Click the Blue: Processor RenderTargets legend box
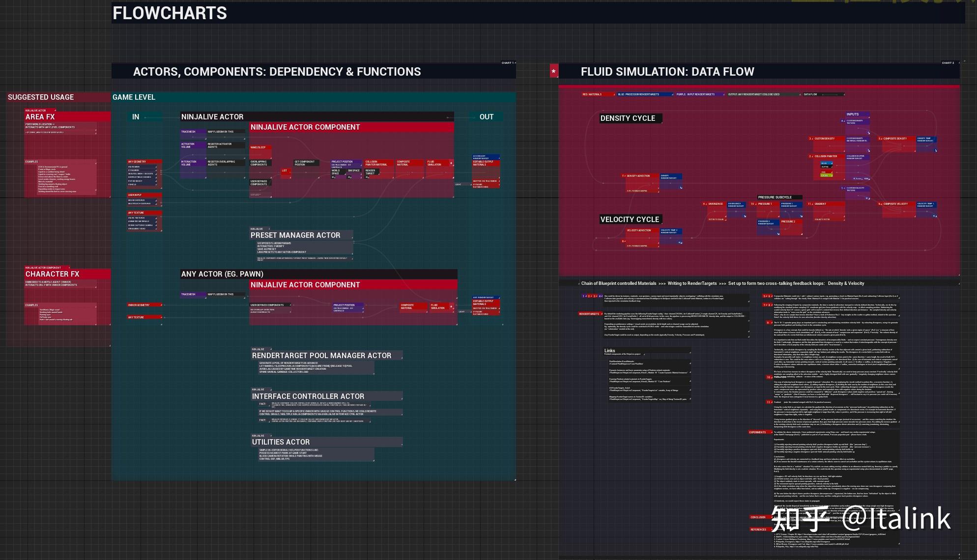This screenshot has height=560, width=977. point(644,94)
